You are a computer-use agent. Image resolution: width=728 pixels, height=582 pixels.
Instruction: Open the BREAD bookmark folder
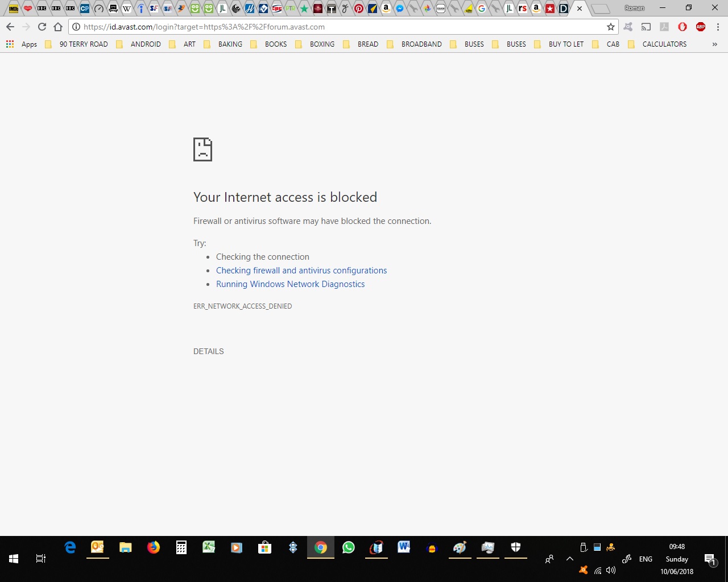pyautogui.click(x=361, y=44)
